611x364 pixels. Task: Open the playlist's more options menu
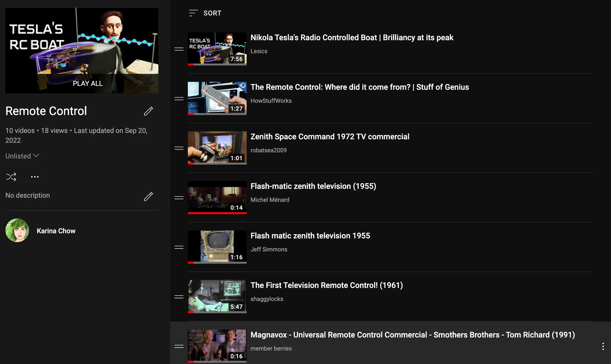(x=35, y=177)
